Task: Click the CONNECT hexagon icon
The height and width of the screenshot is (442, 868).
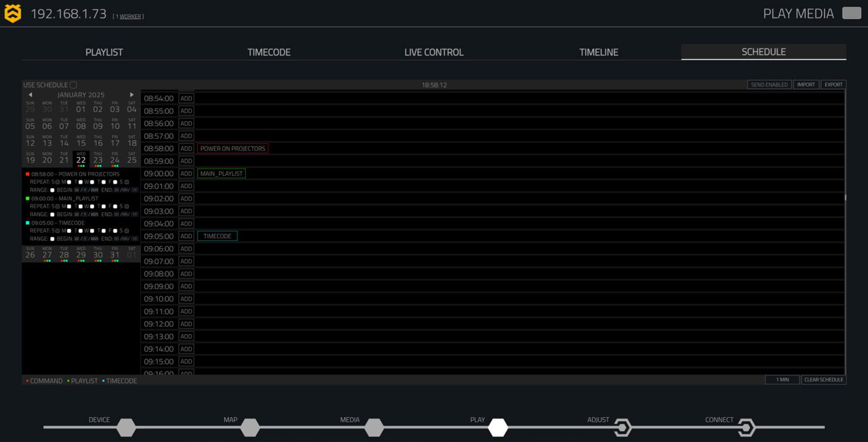Action: pos(747,427)
